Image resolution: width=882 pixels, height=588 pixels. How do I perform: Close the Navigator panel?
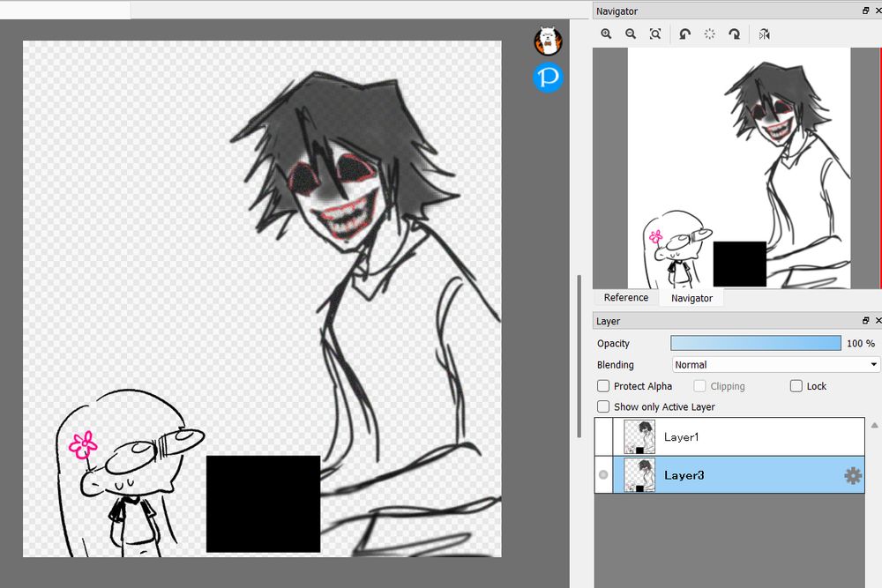pos(878,11)
